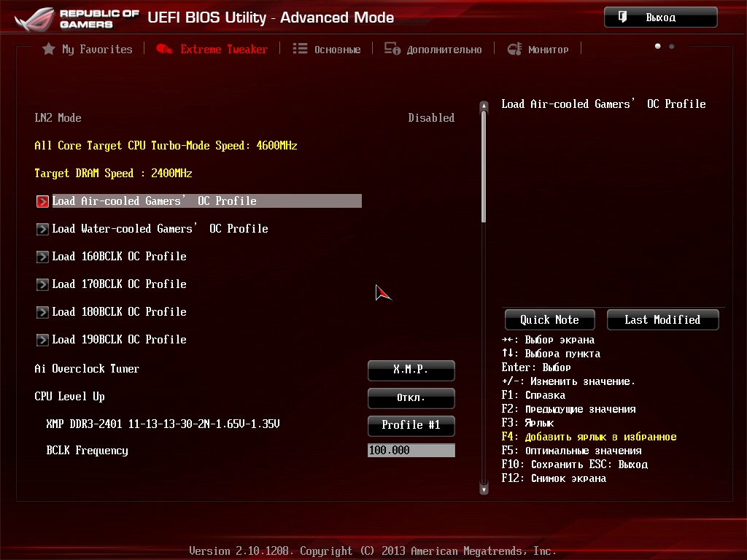Click the star icon beside My Favorites
The height and width of the screenshot is (560, 747).
coord(49,49)
